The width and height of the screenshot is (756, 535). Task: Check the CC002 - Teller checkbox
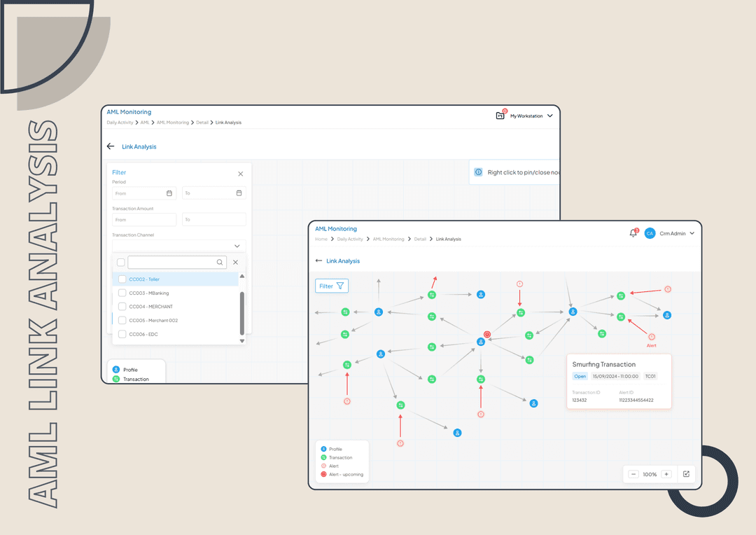122,279
